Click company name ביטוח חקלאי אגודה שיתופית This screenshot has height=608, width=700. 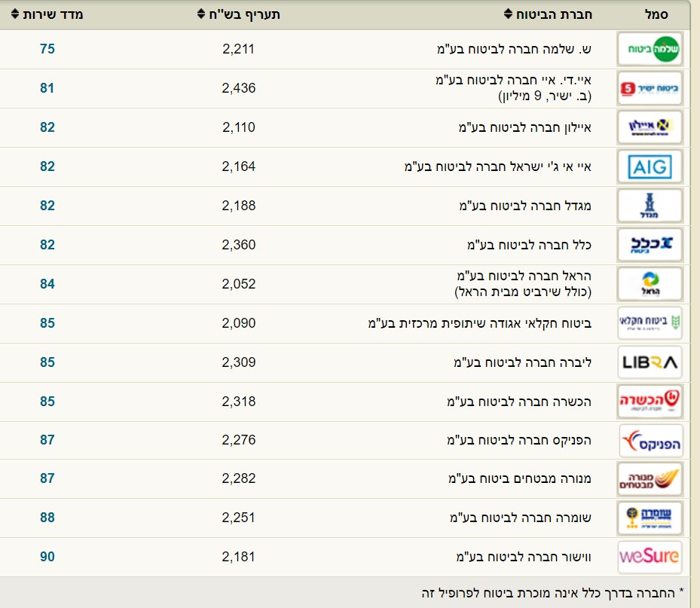[x=480, y=323]
